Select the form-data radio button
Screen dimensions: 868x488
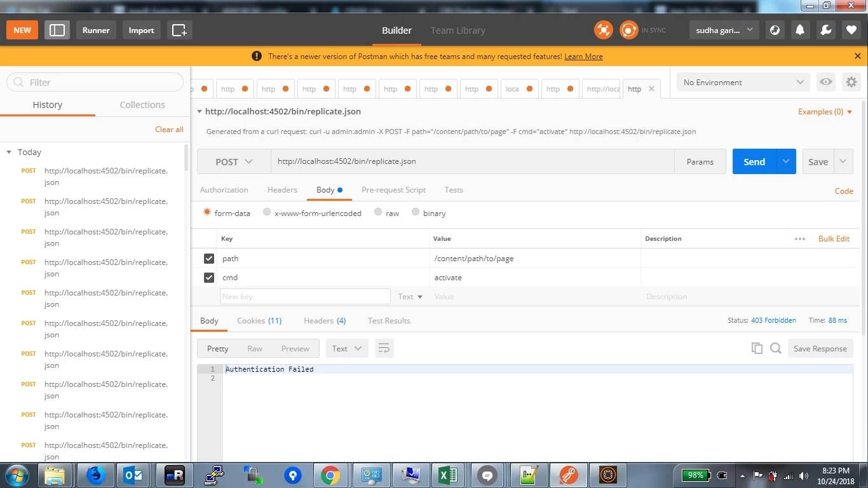207,212
